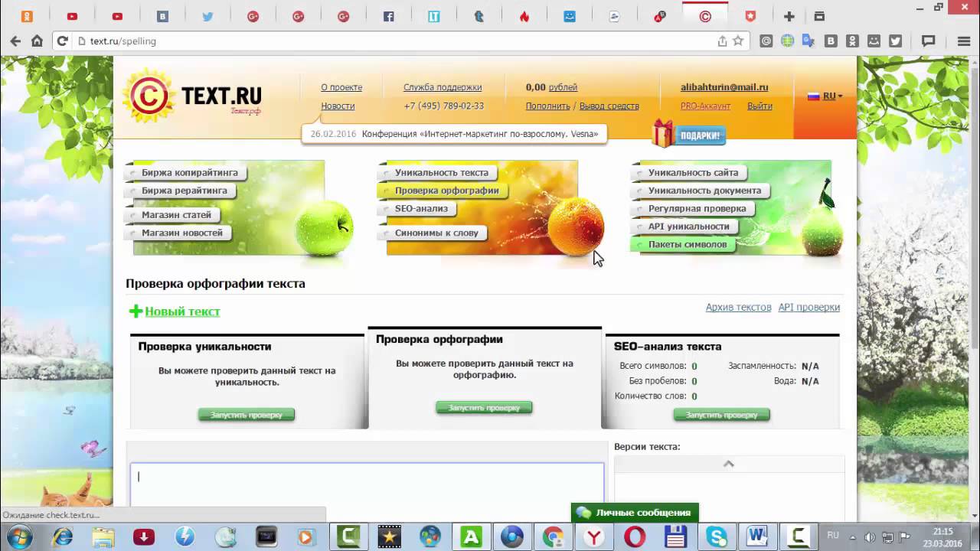
Task: Open the Личные сообщения chat bar
Action: tap(635, 513)
